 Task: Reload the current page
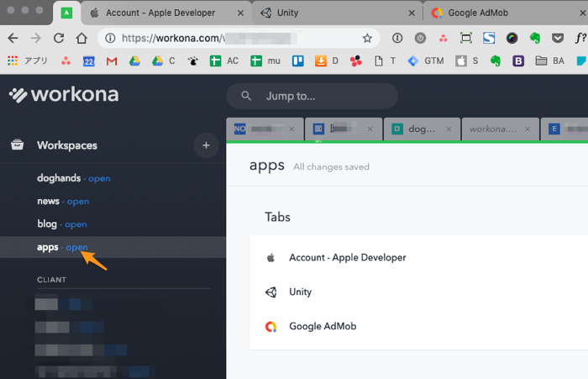click(x=59, y=38)
